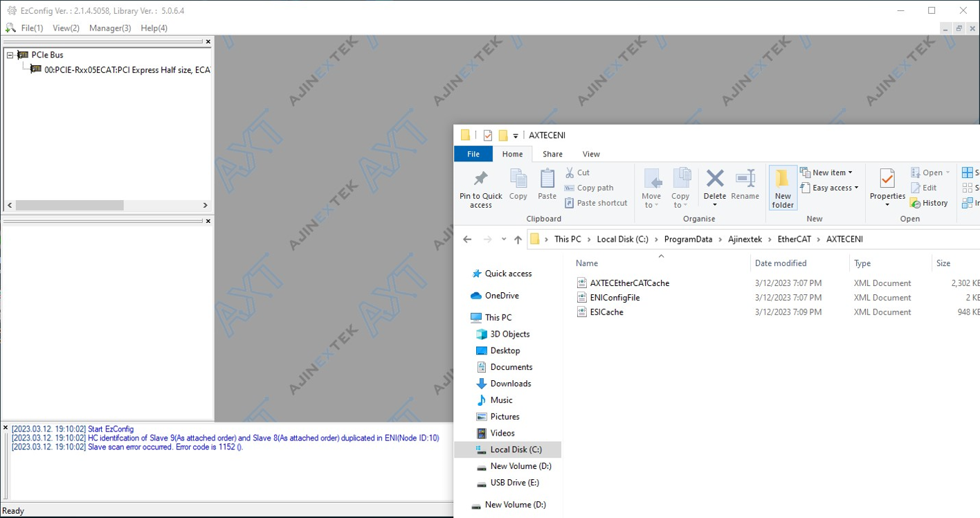
Task: Sort files by Type column
Action: coord(862,263)
